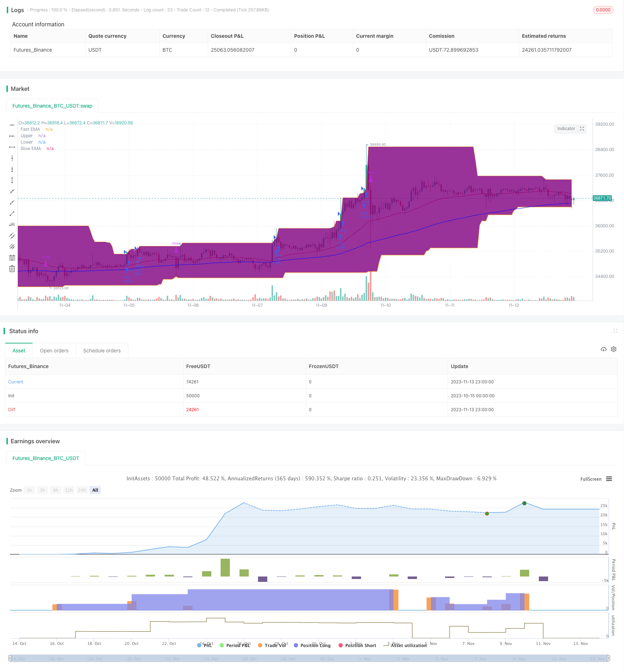
Task: Click the Closeout P&L value 25063.056082007
Action: (x=232, y=50)
